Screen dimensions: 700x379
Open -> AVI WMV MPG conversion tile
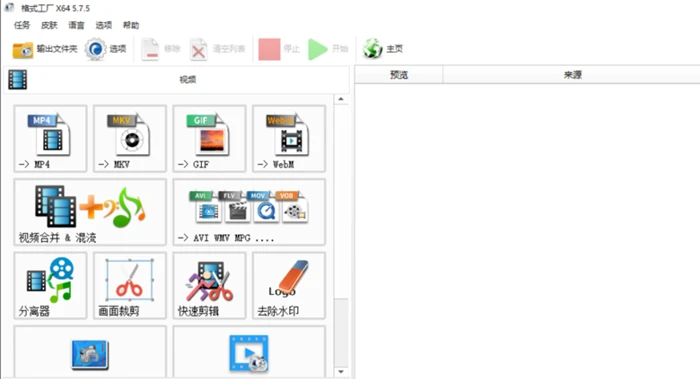[249, 212]
